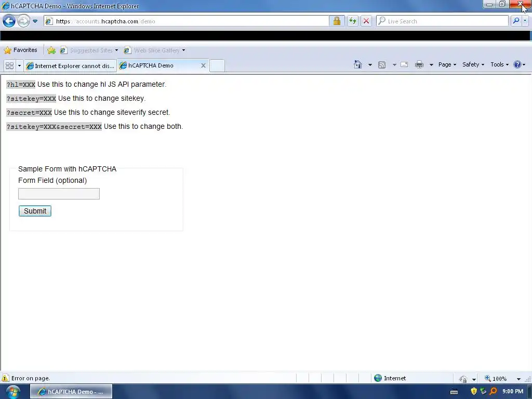
Task: Click the Home icon
Action: point(357,64)
